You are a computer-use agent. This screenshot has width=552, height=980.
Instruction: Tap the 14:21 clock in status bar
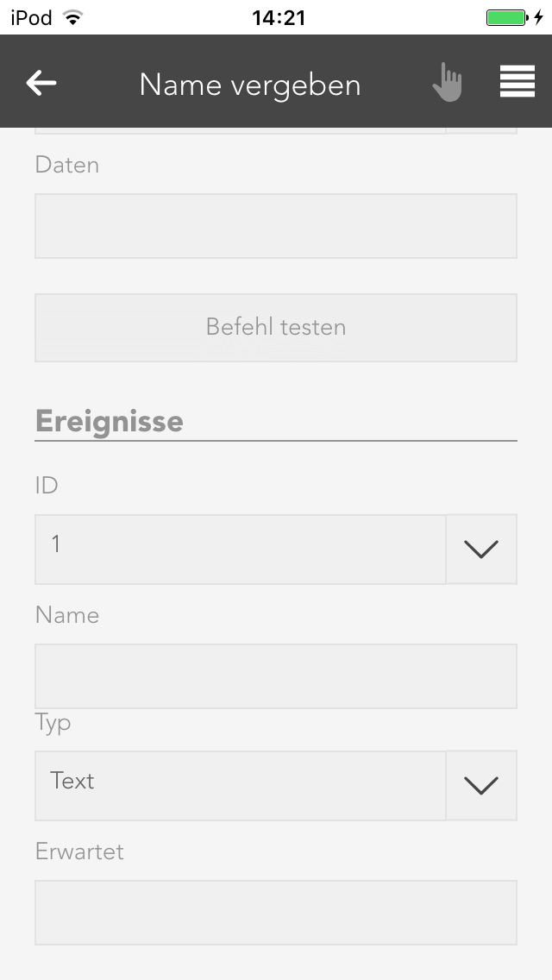[278, 17]
